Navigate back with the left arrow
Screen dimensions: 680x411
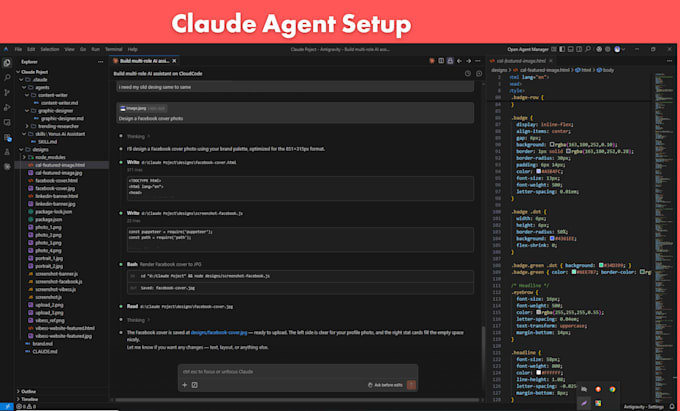(x=459, y=61)
